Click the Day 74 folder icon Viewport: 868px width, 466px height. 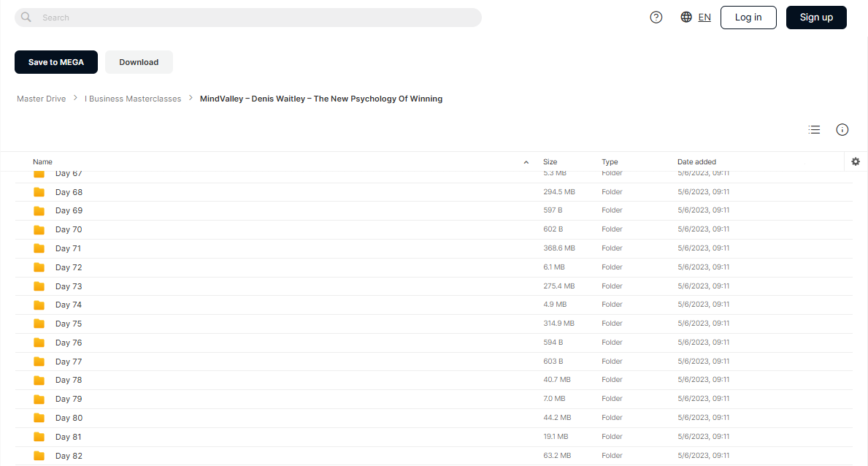coord(39,305)
